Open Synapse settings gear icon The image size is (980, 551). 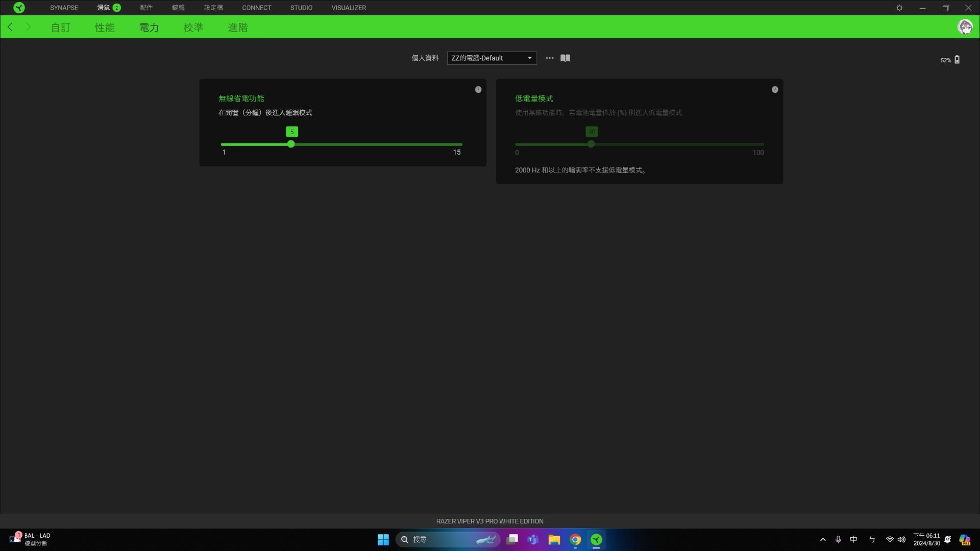pyautogui.click(x=899, y=8)
